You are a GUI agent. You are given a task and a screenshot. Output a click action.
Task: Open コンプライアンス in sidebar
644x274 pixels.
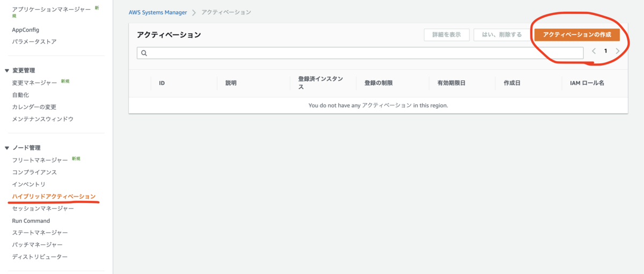(x=34, y=172)
